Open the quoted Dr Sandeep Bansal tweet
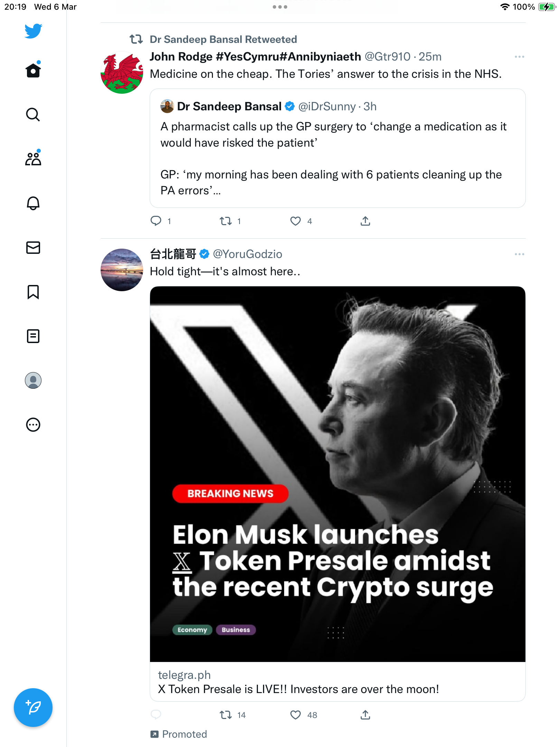Image resolution: width=560 pixels, height=747 pixels. click(x=338, y=148)
